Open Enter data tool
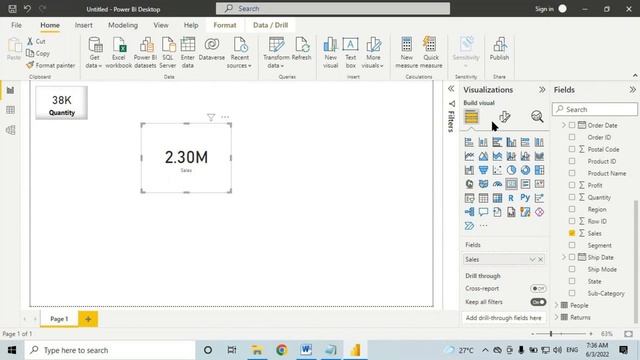 [x=188, y=52]
